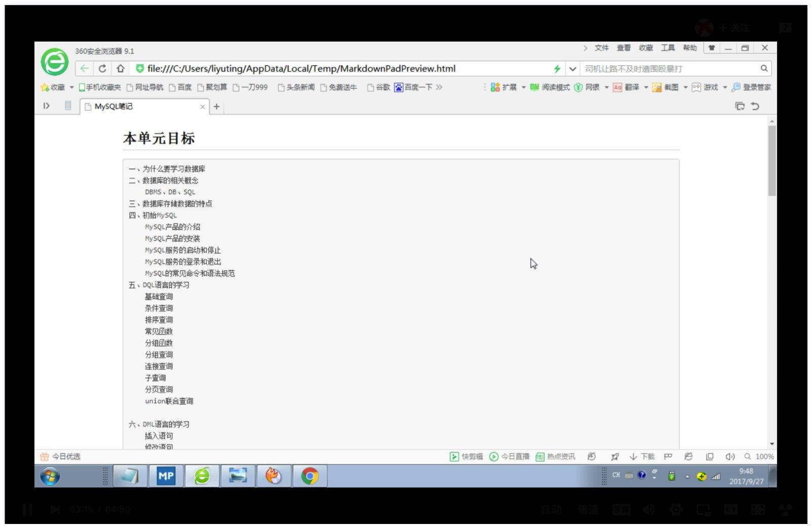
Task: Click the 收藏 star favorites button
Action: (53, 87)
